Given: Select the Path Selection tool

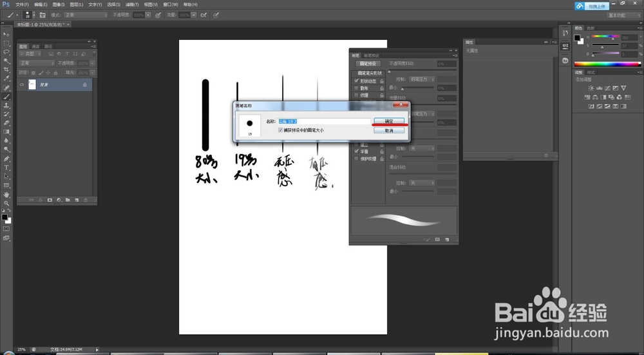Looking at the screenshot, I should tap(6, 177).
